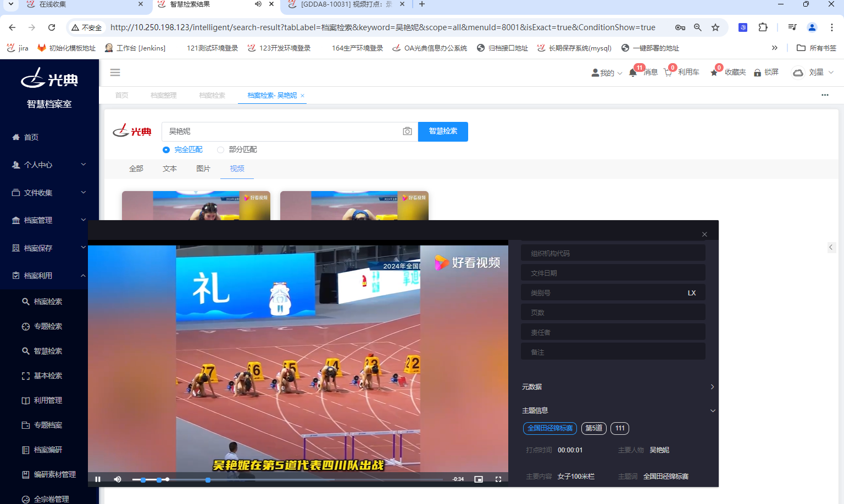
Task: Pause the video playback
Action: click(x=98, y=479)
